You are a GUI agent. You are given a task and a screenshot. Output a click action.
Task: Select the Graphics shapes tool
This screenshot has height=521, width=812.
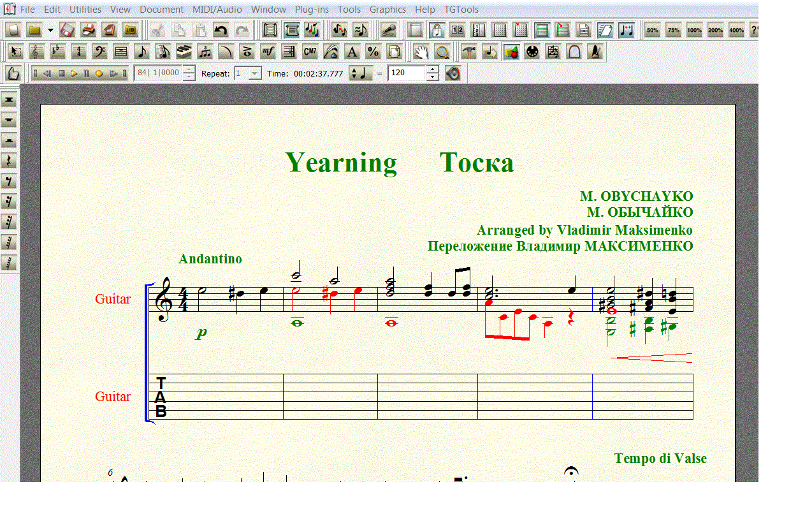pos(511,52)
